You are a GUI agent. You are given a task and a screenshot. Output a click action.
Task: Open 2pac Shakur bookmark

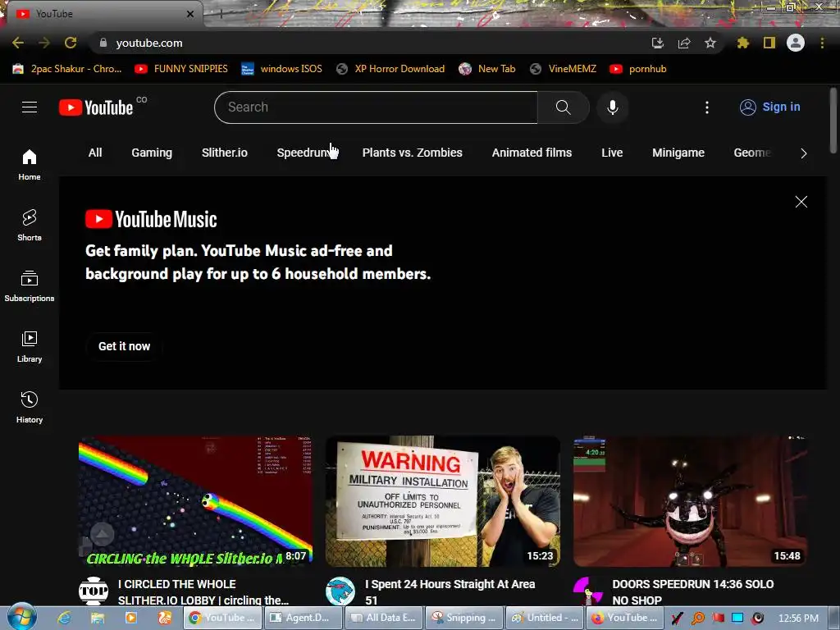[67, 69]
